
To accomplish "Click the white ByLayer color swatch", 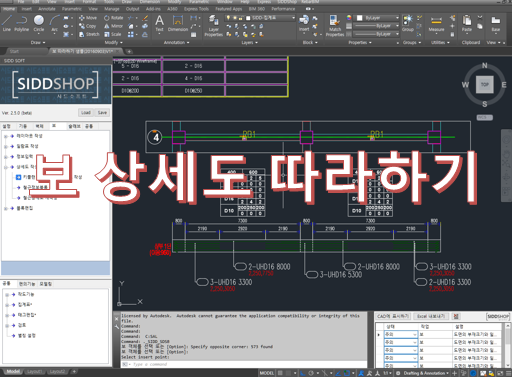I will [360, 18].
